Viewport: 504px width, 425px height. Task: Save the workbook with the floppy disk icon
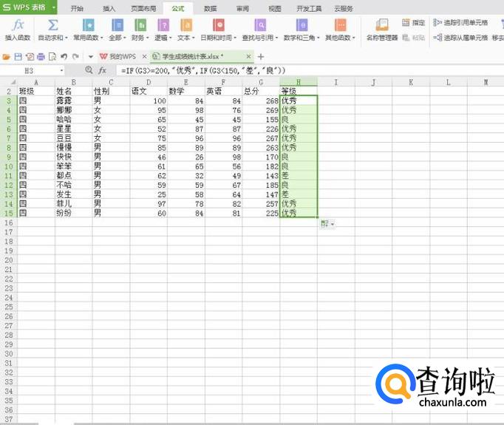click(x=18, y=57)
